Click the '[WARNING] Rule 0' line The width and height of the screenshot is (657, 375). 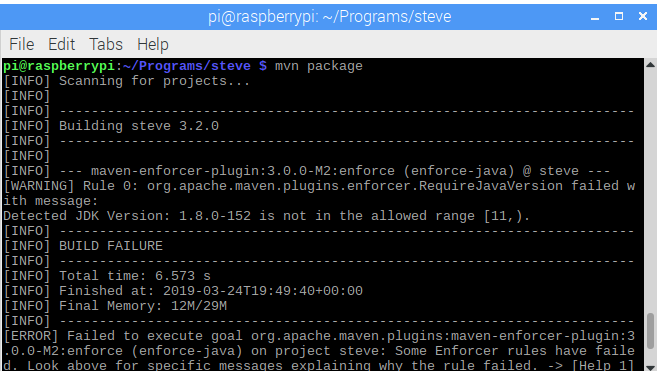[319, 186]
